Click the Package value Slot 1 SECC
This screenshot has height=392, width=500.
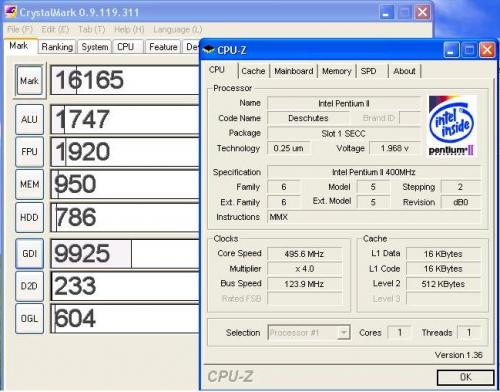[x=344, y=133]
